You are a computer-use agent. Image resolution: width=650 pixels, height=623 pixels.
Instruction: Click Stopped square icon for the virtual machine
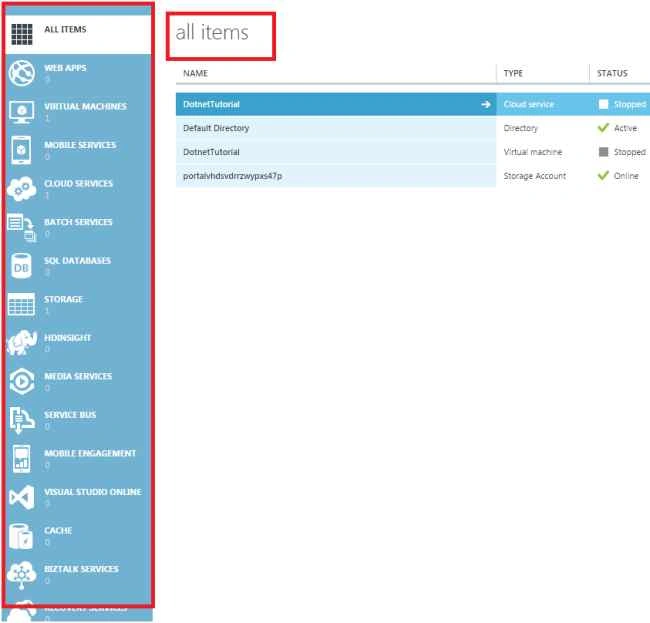tap(603, 152)
